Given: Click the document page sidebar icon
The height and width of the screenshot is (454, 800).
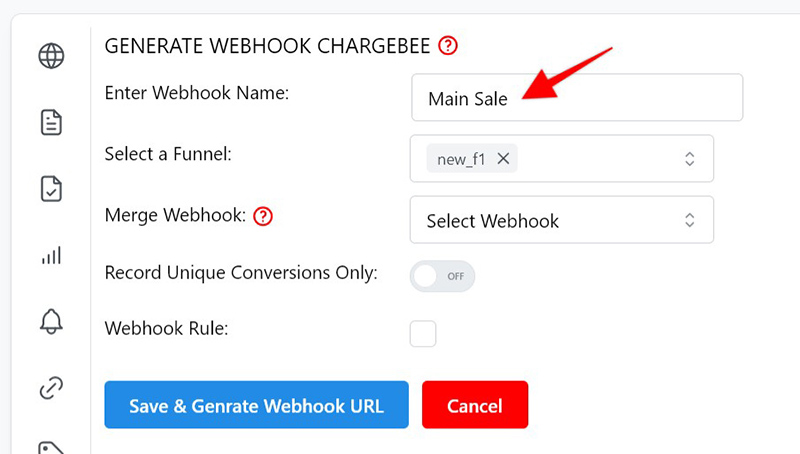Looking at the screenshot, I should pyautogui.click(x=51, y=122).
